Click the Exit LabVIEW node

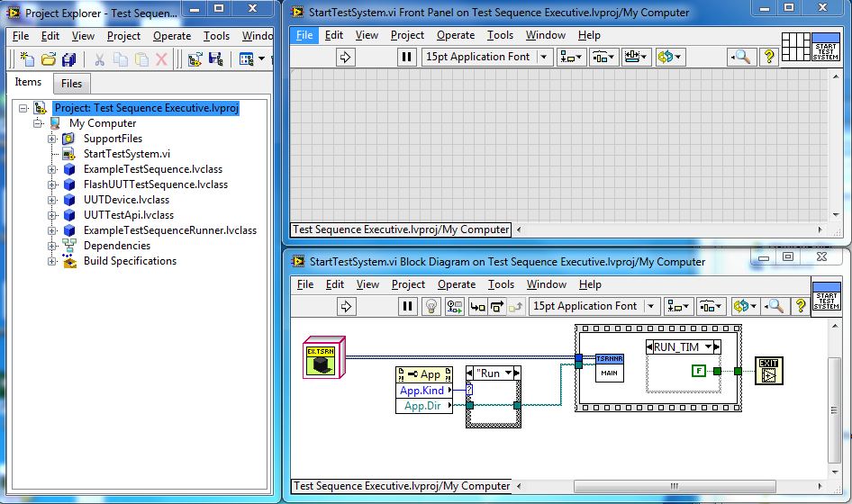tap(768, 370)
